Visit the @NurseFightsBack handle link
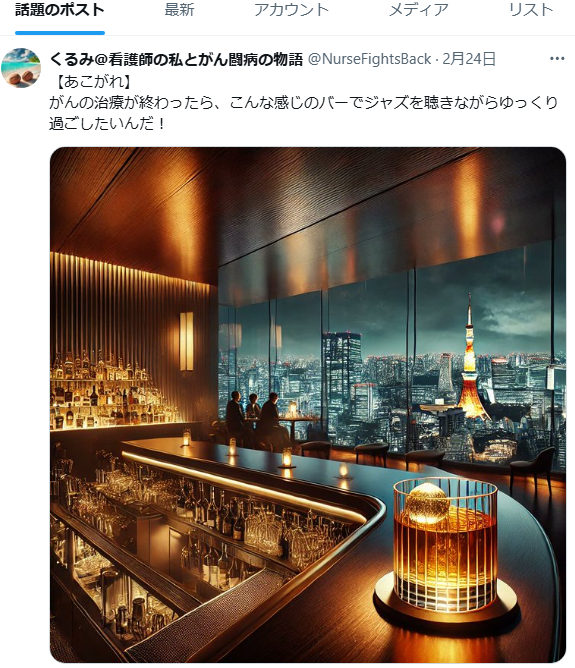 pos(369,59)
